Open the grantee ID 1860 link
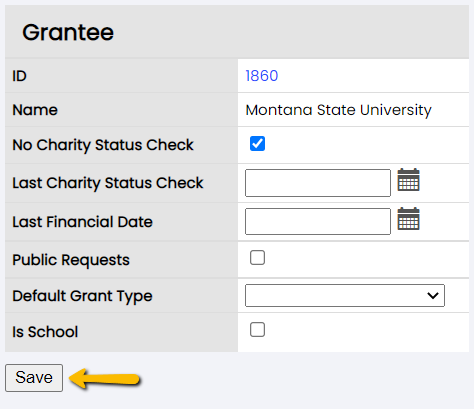The width and height of the screenshot is (474, 409). click(x=262, y=76)
